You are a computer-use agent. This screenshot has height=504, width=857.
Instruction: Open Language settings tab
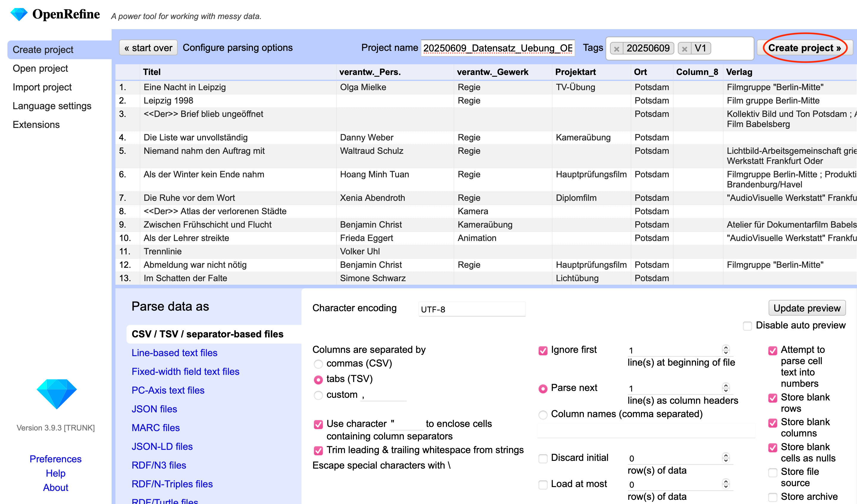(x=52, y=106)
